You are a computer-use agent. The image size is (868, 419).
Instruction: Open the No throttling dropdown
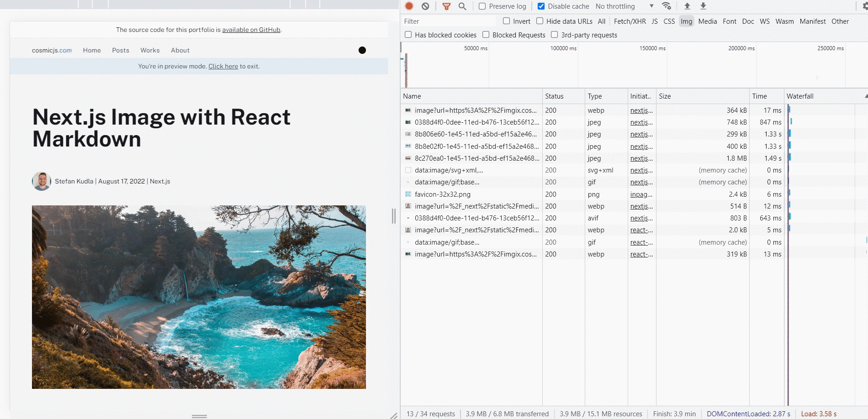625,6
